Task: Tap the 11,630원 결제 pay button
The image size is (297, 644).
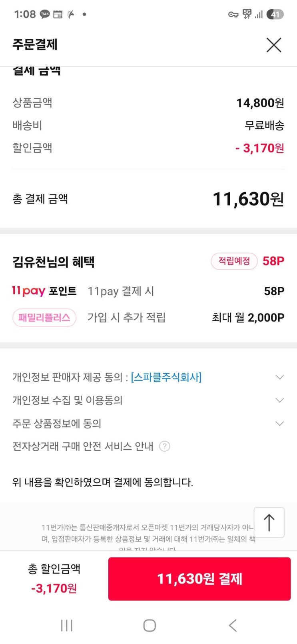Action: click(x=199, y=579)
